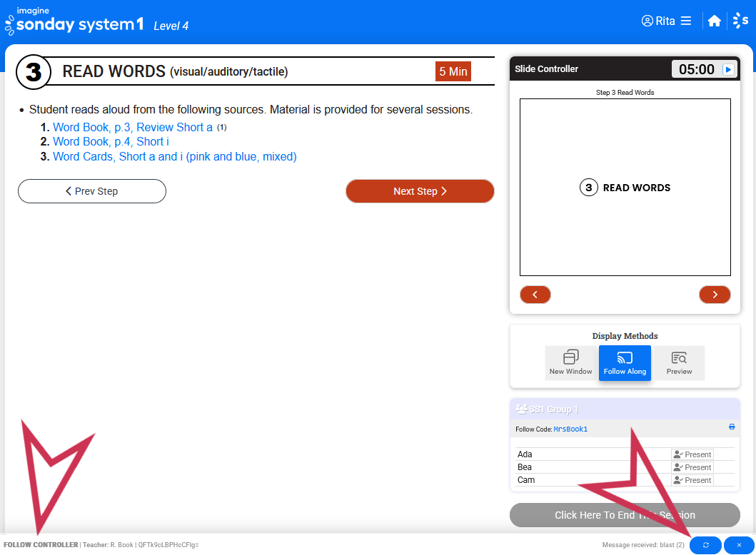Open Word Book p.4 Short i link
Image resolution: width=756 pixels, height=555 pixels.
[x=111, y=142]
